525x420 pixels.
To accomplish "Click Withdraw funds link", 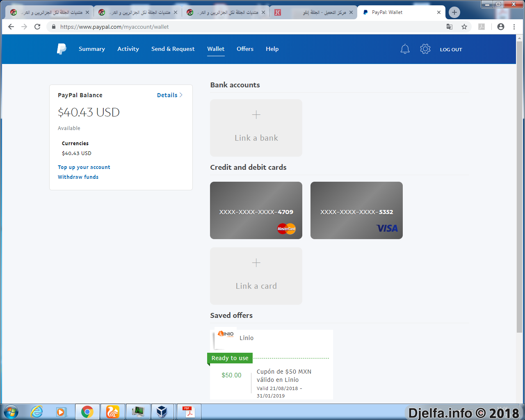I will (x=78, y=177).
